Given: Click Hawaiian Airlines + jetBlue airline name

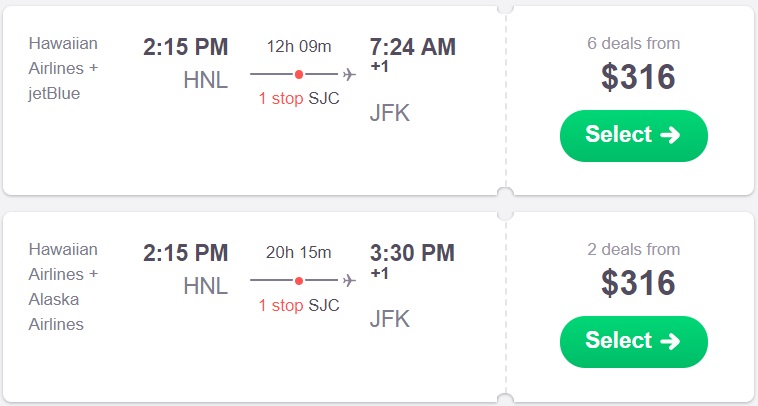Looking at the screenshot, I should tap(64, 69).
